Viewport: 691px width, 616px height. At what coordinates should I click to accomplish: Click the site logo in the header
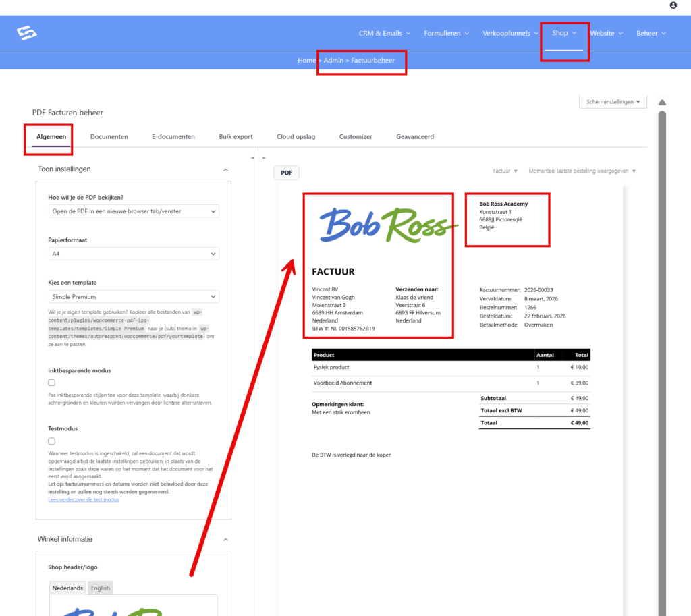coord(27,33)
